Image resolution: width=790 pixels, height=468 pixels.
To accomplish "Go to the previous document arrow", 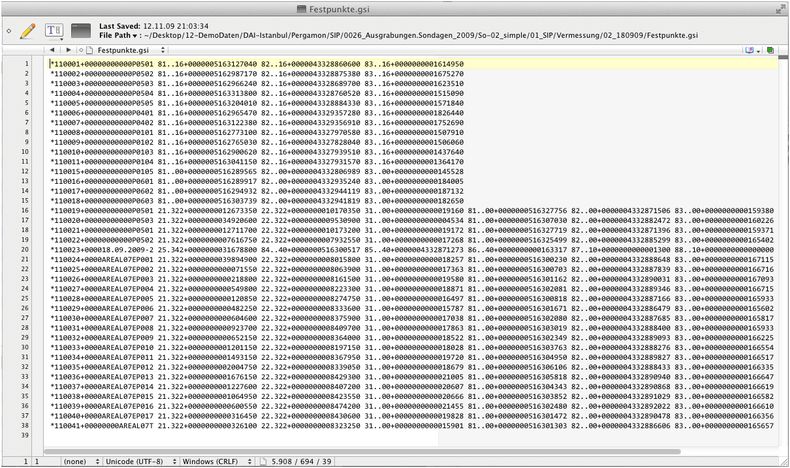I will [x=52, y=50].
